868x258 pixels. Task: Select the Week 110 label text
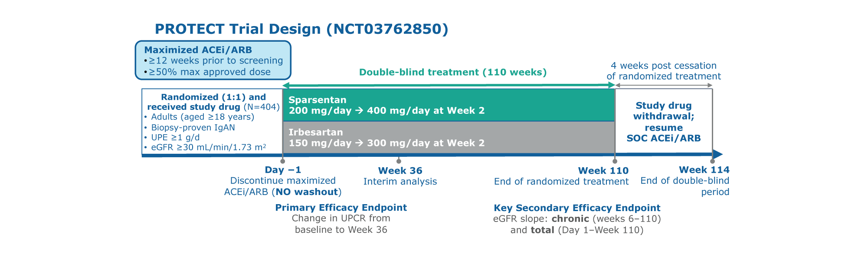(x=603, y=171)
